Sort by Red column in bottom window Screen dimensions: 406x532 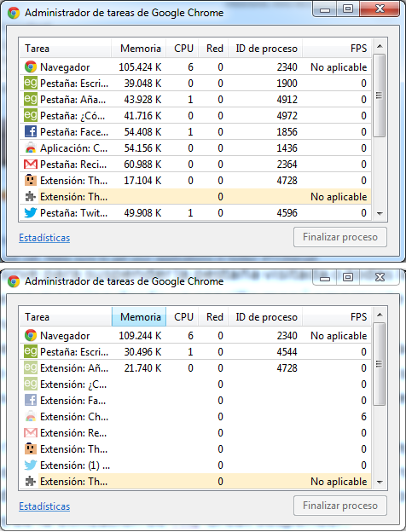pyautogui.click(x=213, y=317)
